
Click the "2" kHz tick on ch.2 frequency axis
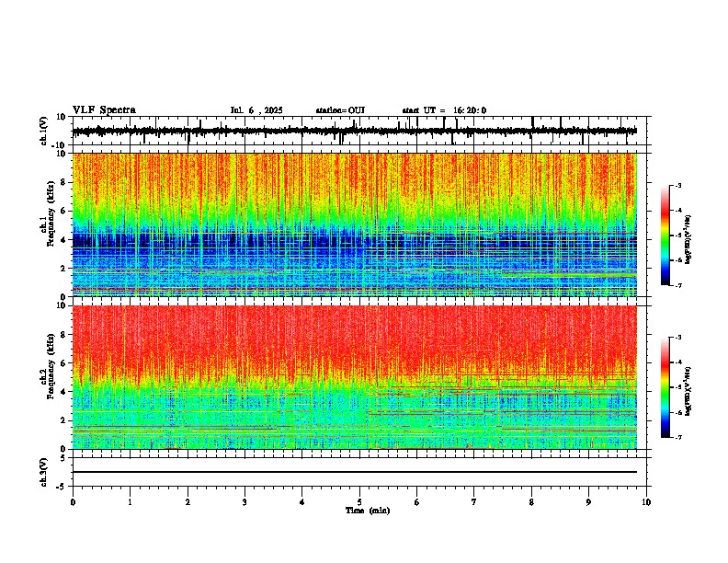pos(64,420)
